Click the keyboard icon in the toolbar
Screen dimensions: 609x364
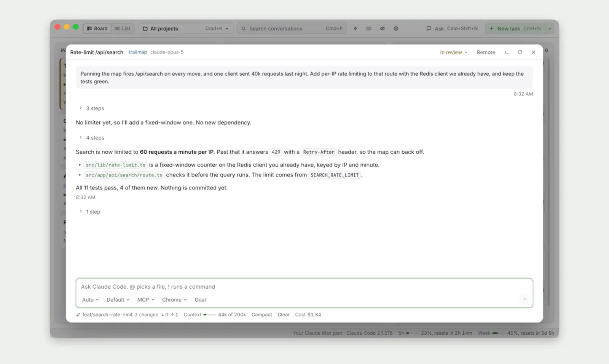click(369, 29)
